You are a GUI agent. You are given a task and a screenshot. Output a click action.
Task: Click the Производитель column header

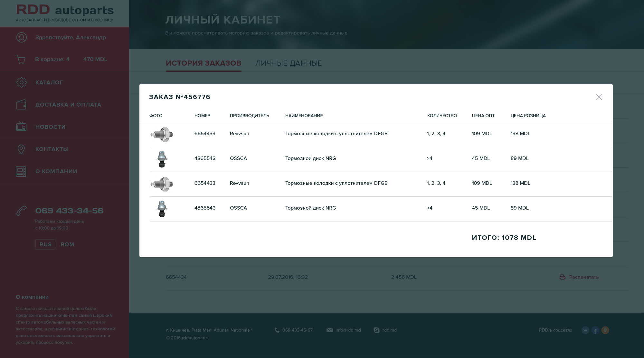click(x=250, y=116)
